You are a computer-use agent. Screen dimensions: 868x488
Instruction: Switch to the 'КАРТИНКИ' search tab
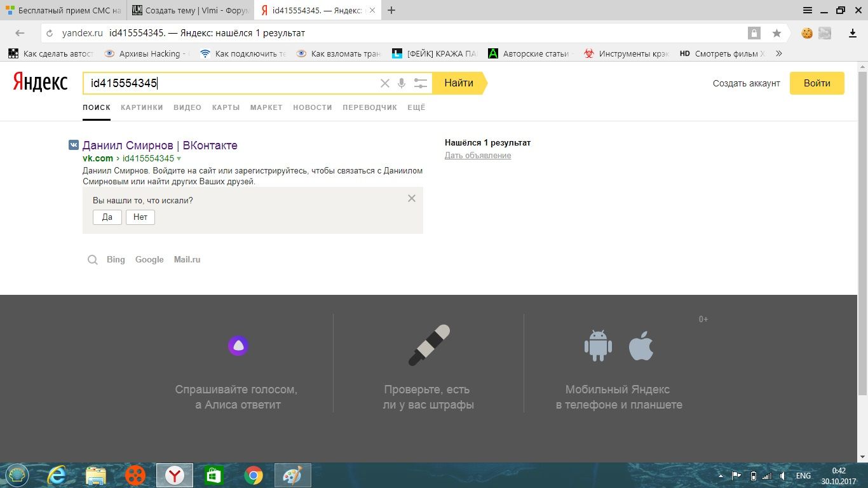[142, 107]
